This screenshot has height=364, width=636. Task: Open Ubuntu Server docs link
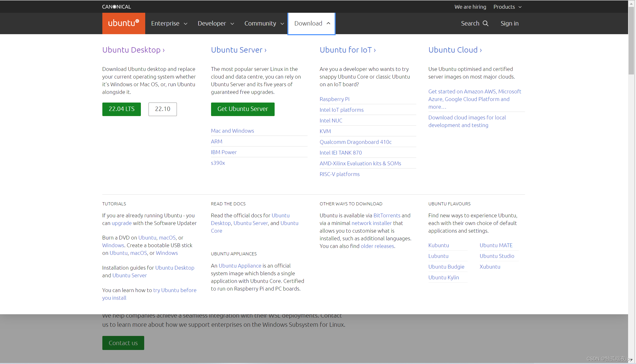(251, 223)
